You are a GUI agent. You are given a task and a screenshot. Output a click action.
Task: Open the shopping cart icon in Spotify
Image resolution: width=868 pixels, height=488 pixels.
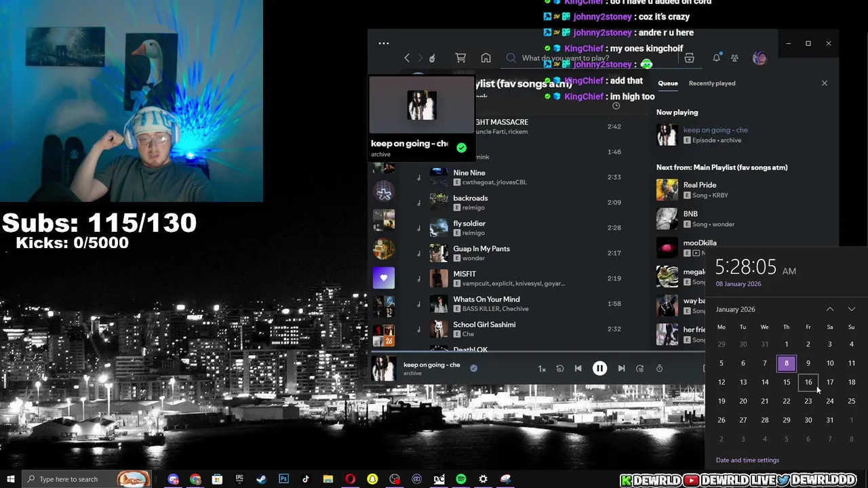tap(460, 58)
